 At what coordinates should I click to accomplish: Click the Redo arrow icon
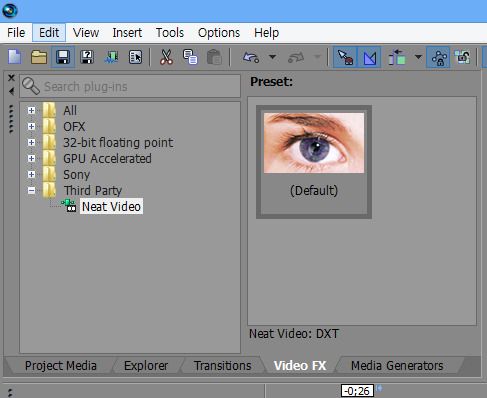point(296,57)
